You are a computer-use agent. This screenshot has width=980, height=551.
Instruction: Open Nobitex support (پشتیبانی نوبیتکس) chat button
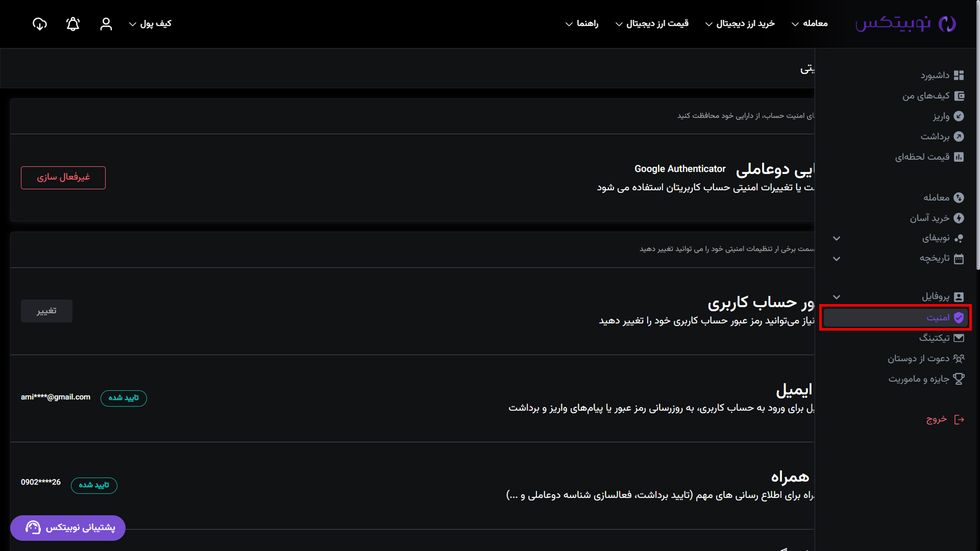(x=68, y=528)
